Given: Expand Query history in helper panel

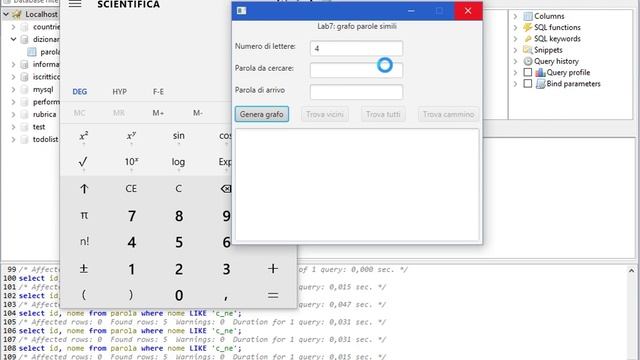Looking at the screenshot, I should 516,61.
